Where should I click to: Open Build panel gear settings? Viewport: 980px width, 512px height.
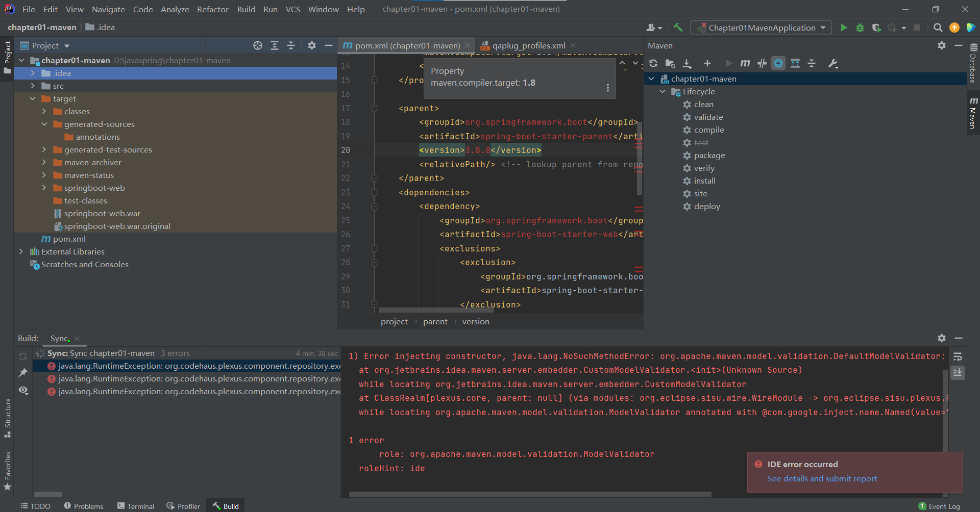point(942,338)
